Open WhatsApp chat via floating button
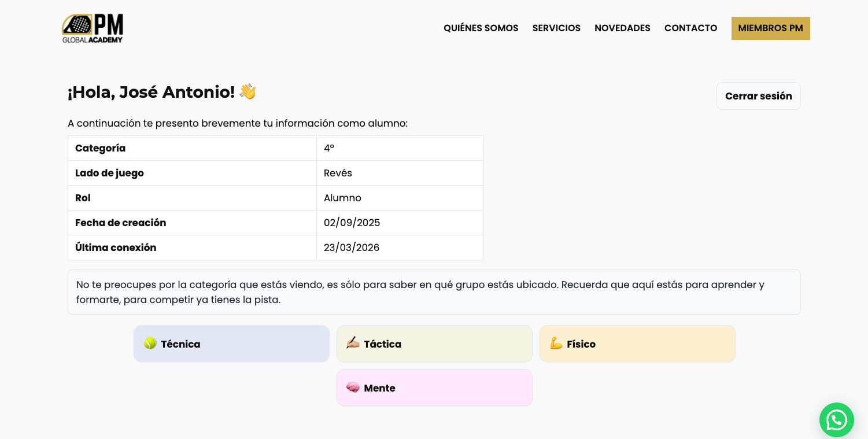868x439 pixels. 837,420
